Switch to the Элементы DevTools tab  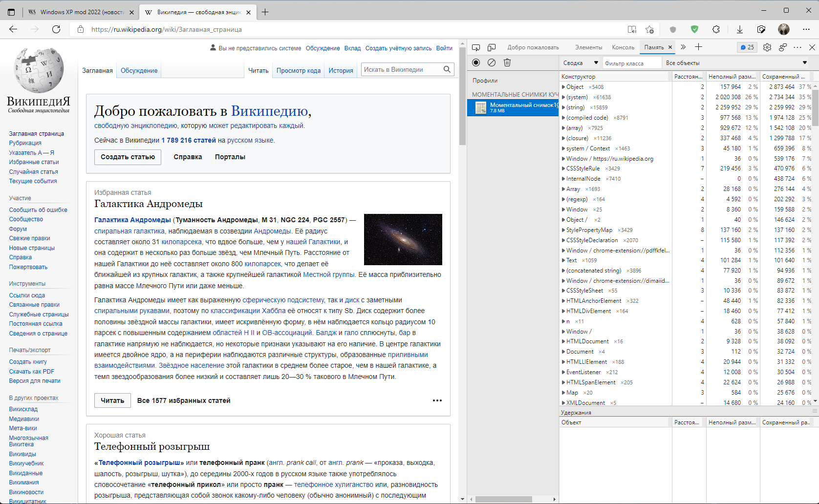coord(588,47)
